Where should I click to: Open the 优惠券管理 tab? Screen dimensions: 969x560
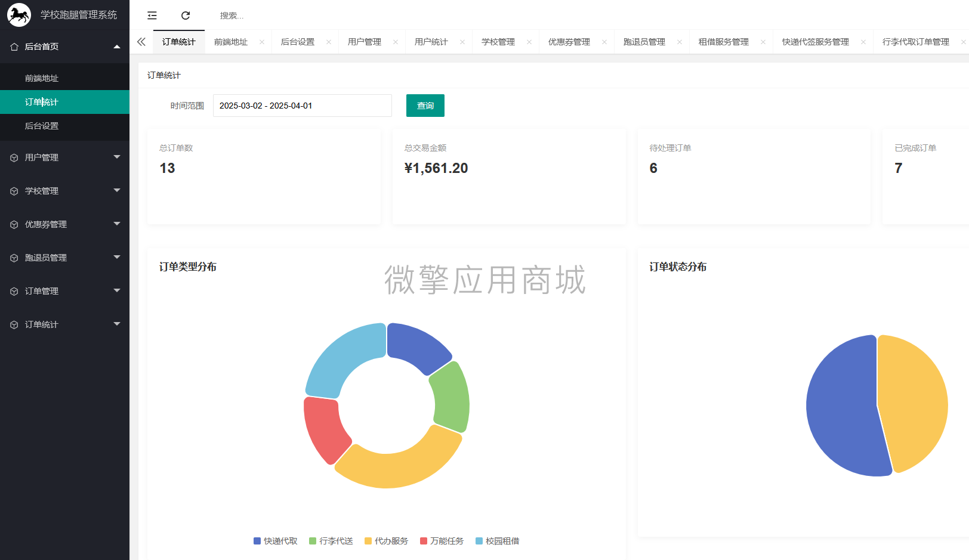tap(569, 42)
